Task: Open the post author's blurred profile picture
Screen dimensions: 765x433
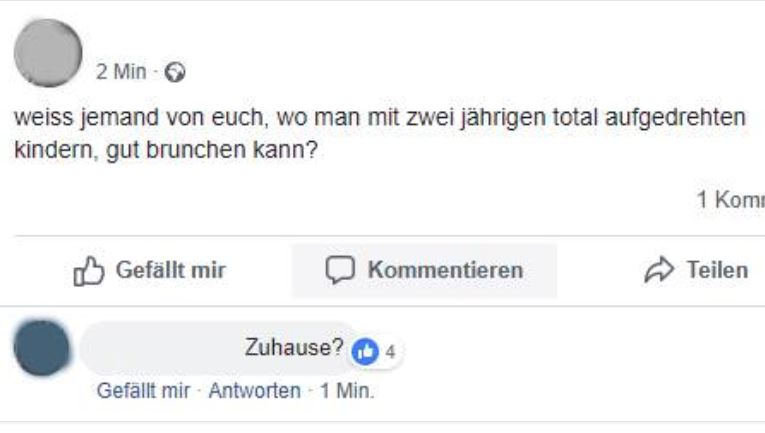Action: (x=49, y=54)
